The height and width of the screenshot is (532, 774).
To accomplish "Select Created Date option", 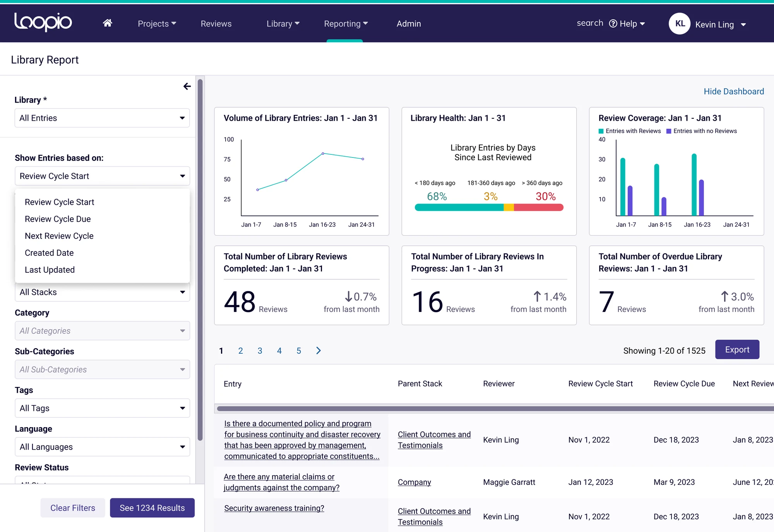I will click(x=49, y=253).
